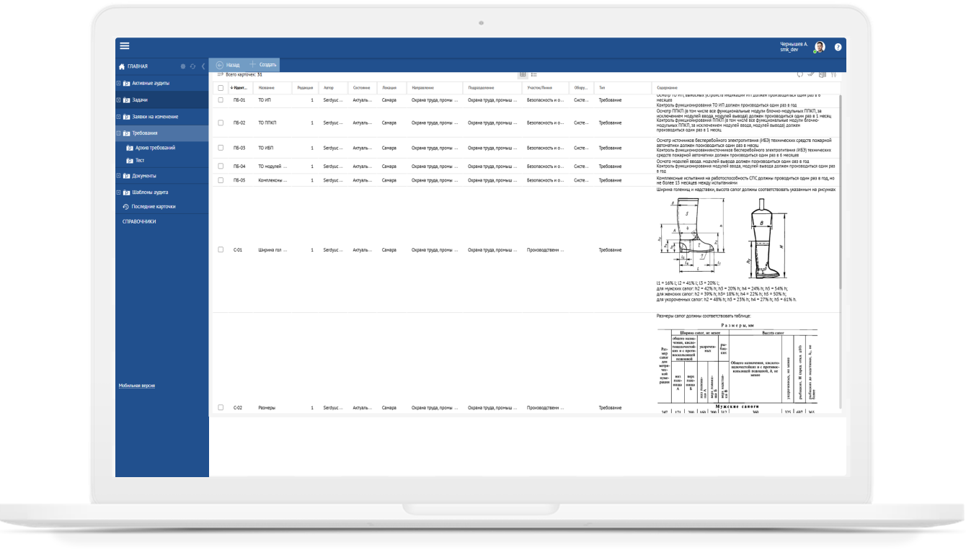Click the filter settings sliders icon
This screenshot has width=966, height=560.
click(x=834, y=74)
